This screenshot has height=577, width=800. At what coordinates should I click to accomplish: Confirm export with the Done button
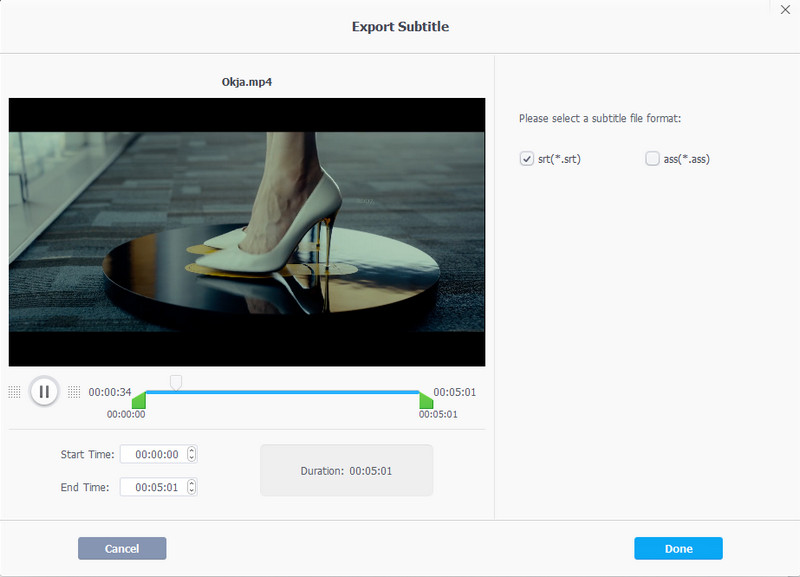pyautogui.click(x=679, y=548)
